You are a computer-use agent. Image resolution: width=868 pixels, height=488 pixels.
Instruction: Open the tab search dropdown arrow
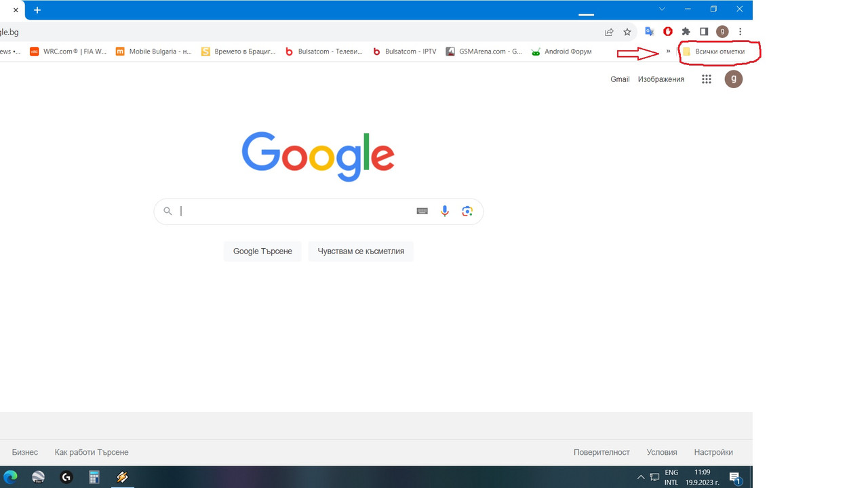(661, 9)
